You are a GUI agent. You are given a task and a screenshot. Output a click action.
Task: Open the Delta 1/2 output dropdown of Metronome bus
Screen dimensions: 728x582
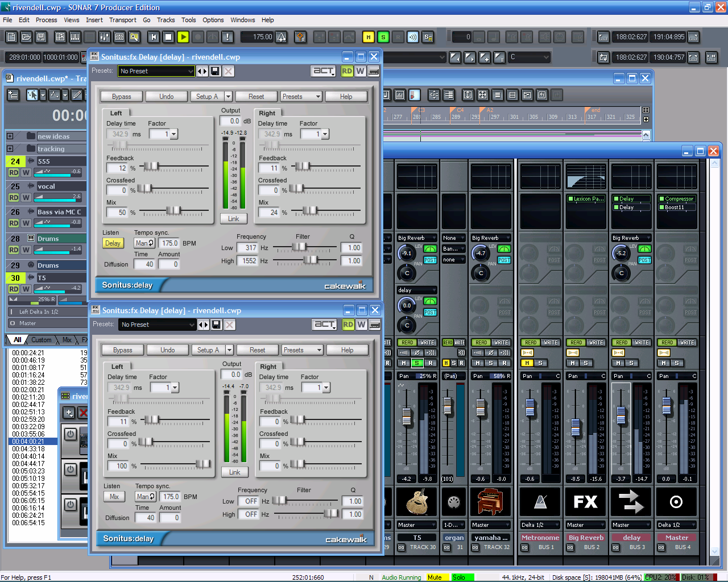click(x=540, y=525)
